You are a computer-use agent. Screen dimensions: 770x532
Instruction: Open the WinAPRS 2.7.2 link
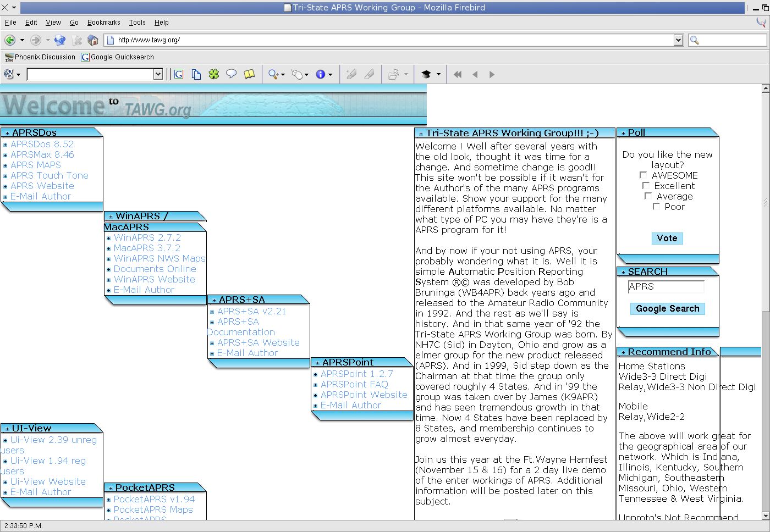[147, 237]
